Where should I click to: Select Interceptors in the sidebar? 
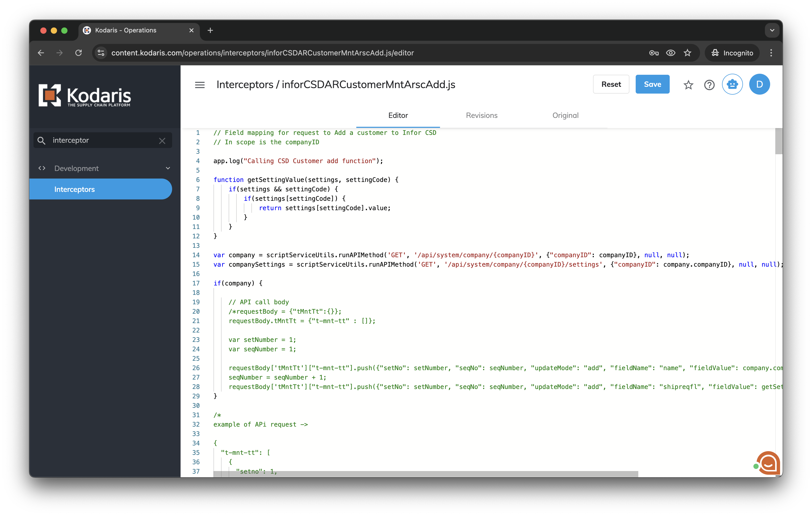101,189
